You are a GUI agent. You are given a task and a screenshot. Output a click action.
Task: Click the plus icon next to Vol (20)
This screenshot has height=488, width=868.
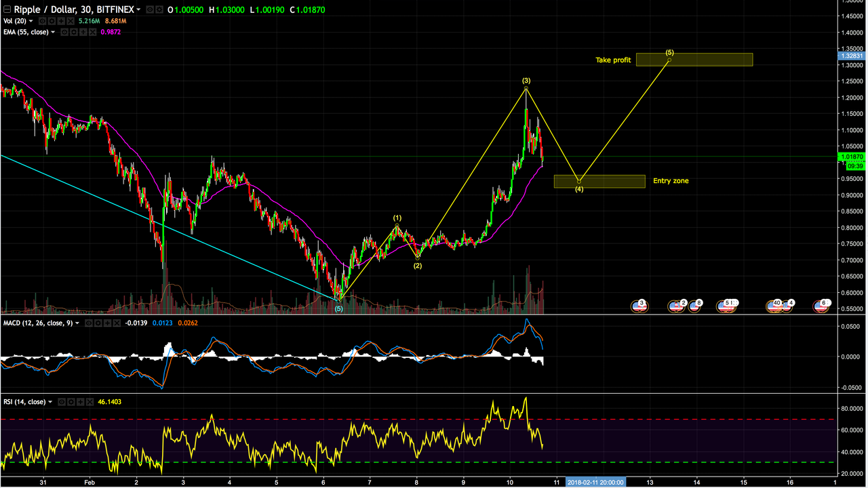point(61,21)
